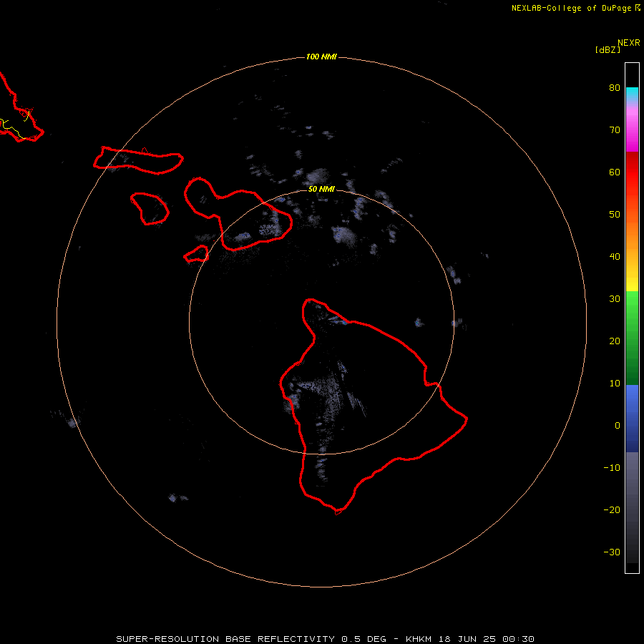Click the '-10' value on the dBZ scale

pos(612,468)
